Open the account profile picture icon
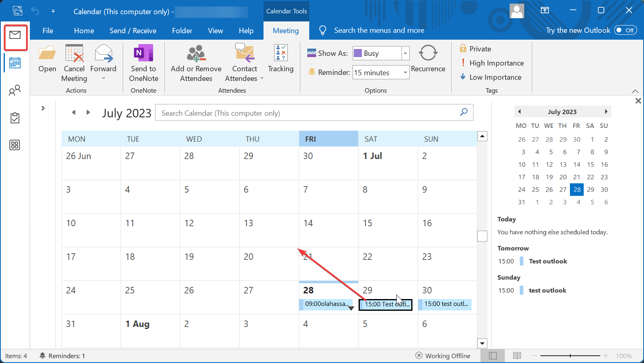This screenshot has width=644, height=363. click(x=517, y=11)
